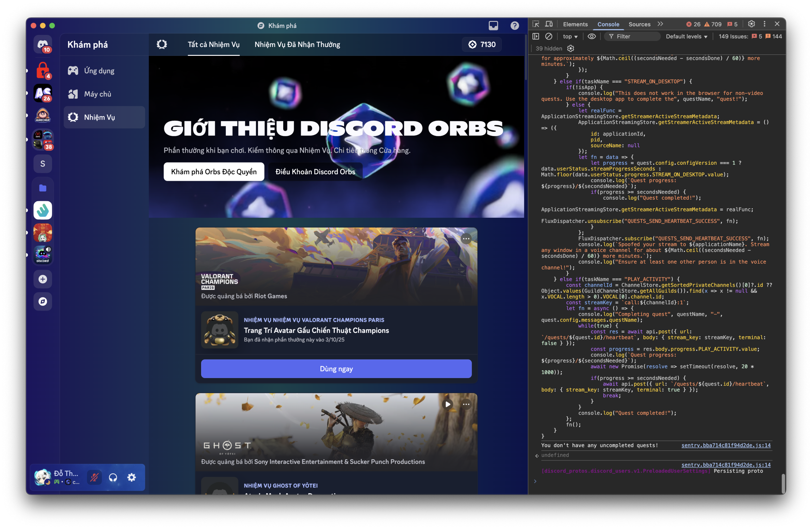Create live expression with eye icon

click(592, 36)
